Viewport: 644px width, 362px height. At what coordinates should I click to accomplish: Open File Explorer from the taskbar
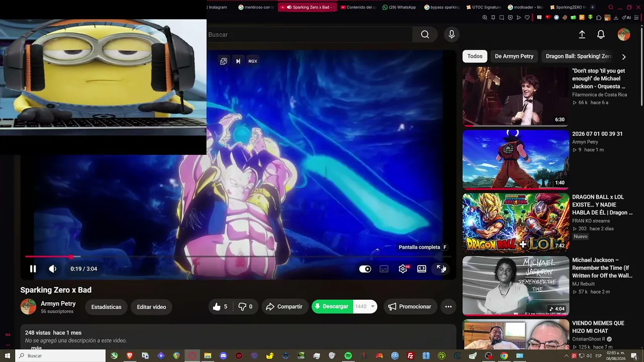click(208, 356)
